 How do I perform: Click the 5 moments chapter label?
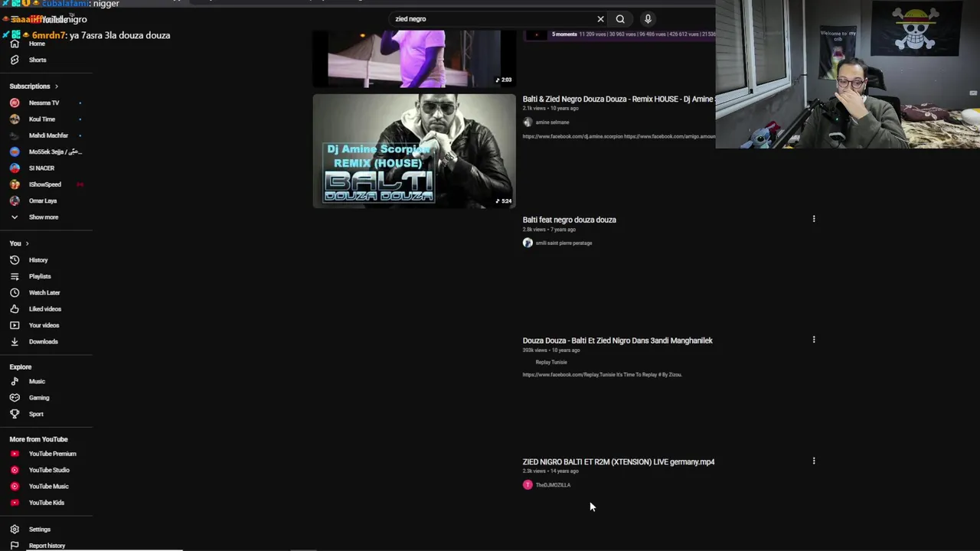pyautogui.click(x=564, y=34)
